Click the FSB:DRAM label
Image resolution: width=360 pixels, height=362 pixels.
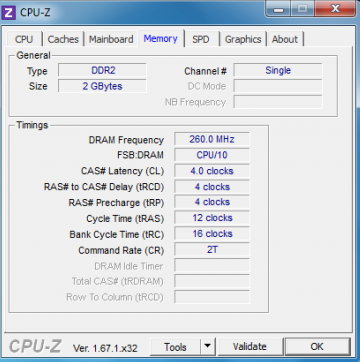pyautogui.click(x=140, y=155)
